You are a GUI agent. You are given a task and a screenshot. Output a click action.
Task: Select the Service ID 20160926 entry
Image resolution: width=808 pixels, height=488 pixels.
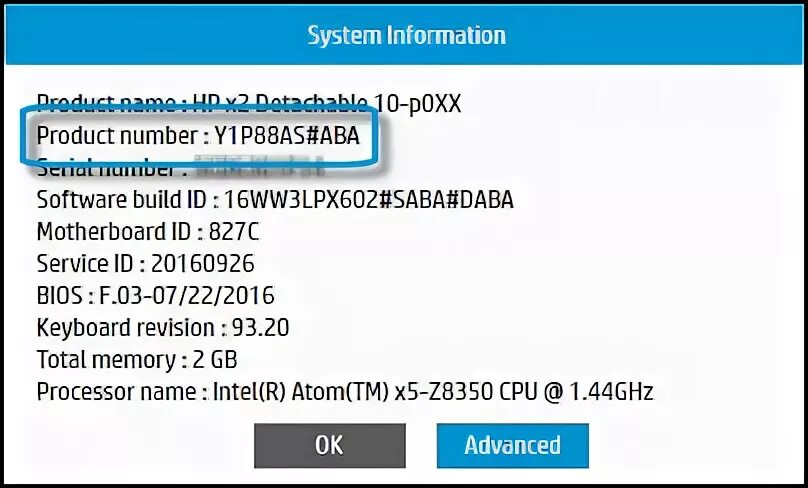click(145, 264)
